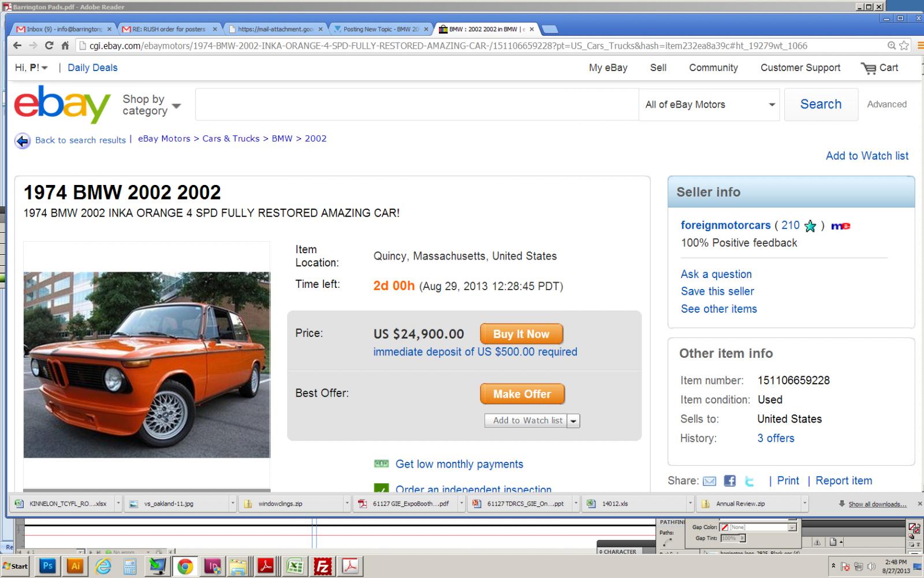Click the Make Offer button
Screen dimensions: 924x578
pyautogui.click(x=522, y=394)
